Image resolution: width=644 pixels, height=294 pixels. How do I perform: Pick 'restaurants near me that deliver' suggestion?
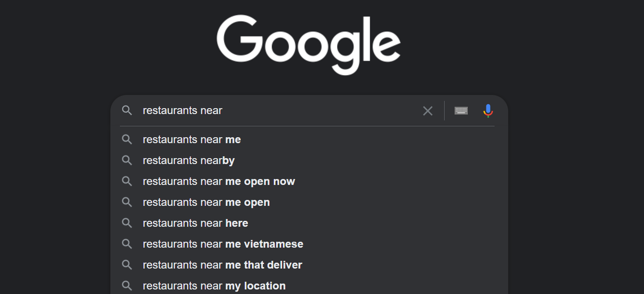[x=223, y=265]
